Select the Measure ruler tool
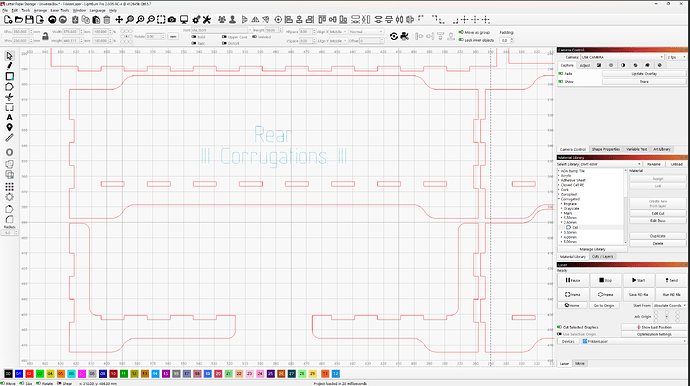 click(x=9, y=138)
